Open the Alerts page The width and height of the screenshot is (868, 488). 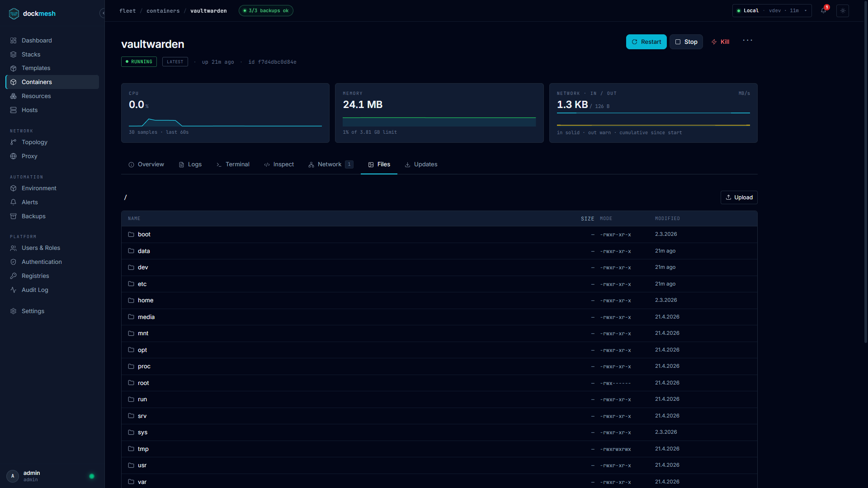(x=52, y=202)
